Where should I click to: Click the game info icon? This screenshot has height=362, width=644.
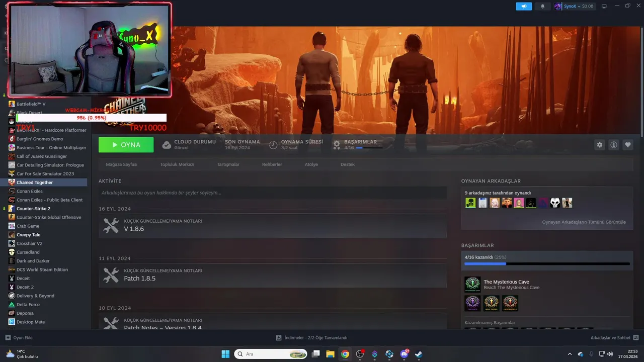(614, 145)
